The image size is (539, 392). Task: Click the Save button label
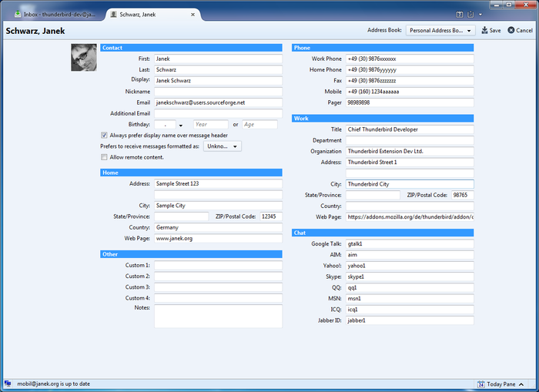[495, 30]
